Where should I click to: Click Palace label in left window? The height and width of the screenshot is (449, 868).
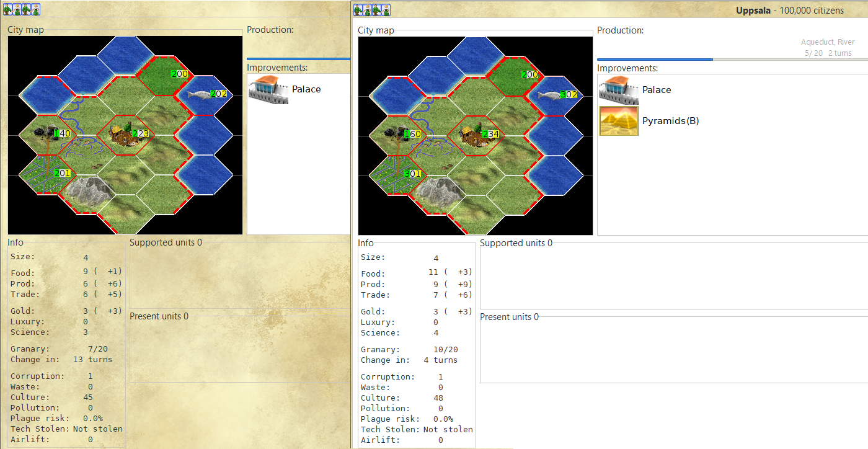[306, 89]
